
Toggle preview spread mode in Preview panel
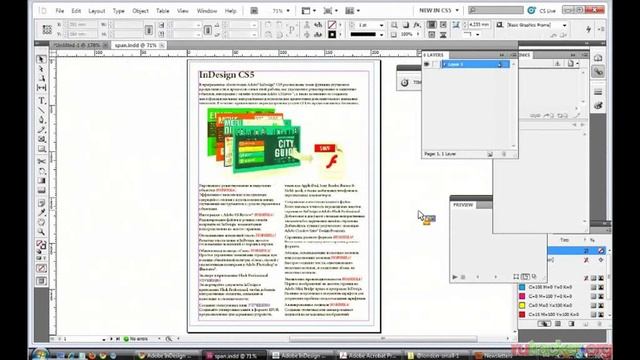(x=525, y=277)
